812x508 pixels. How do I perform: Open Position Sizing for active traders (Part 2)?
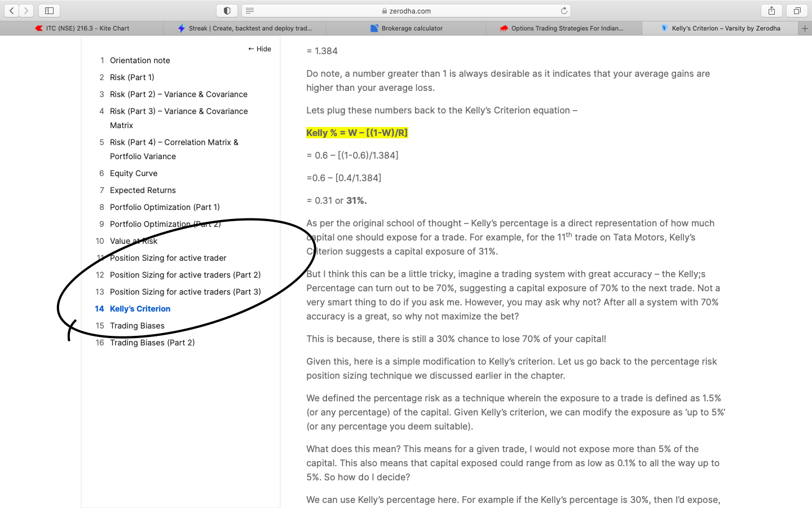tap(186, 275)
